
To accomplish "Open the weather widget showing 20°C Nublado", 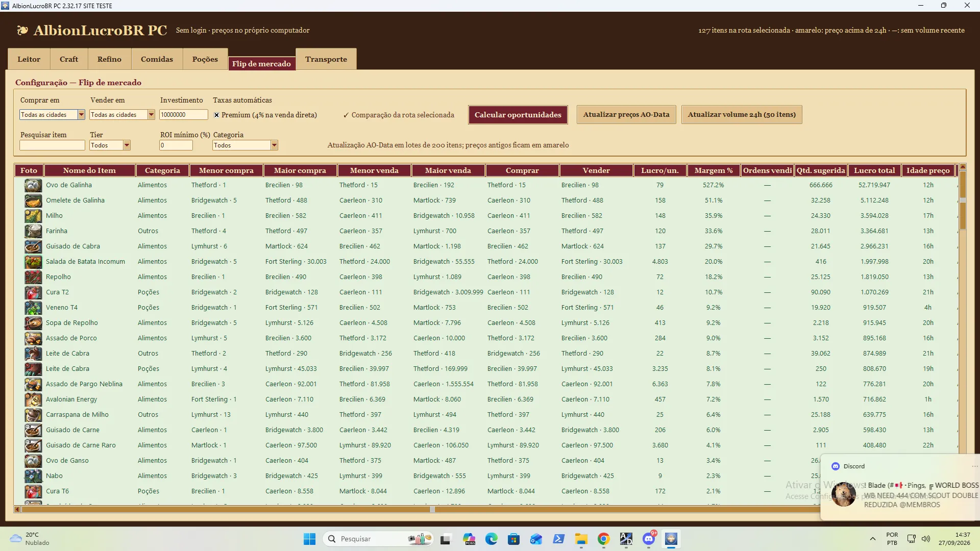I will pyautogui.click(x=31, y=539).
